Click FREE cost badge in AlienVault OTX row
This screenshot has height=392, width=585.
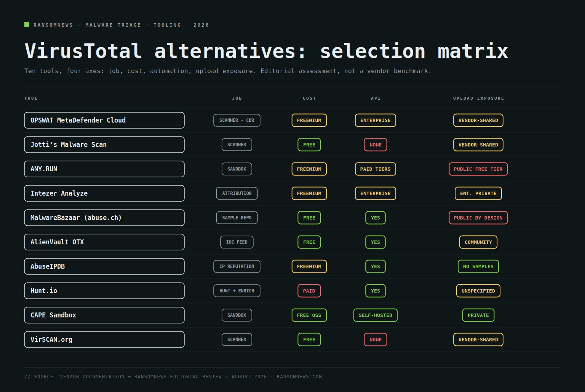(309, 242)
